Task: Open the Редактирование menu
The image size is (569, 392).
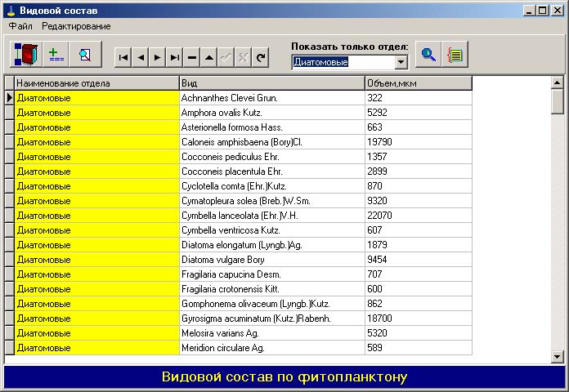Action: (x=76, y=26)
